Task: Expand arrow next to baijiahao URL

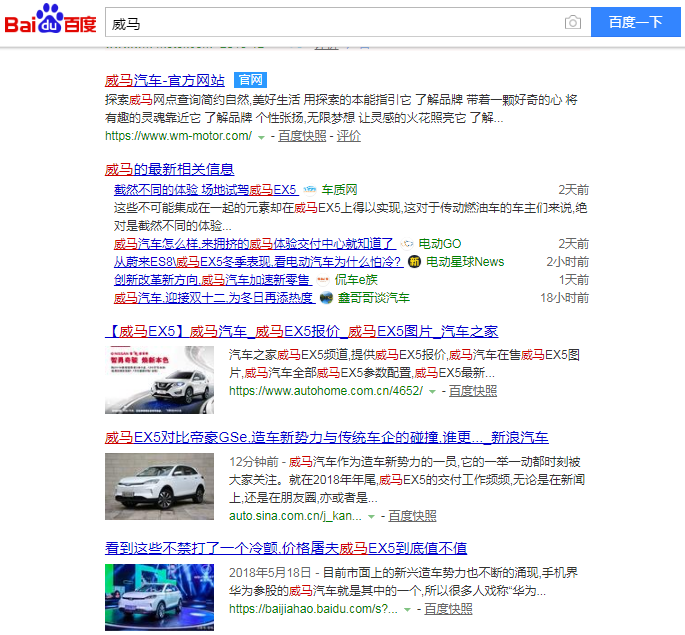Action: click(x=407, y=610)
